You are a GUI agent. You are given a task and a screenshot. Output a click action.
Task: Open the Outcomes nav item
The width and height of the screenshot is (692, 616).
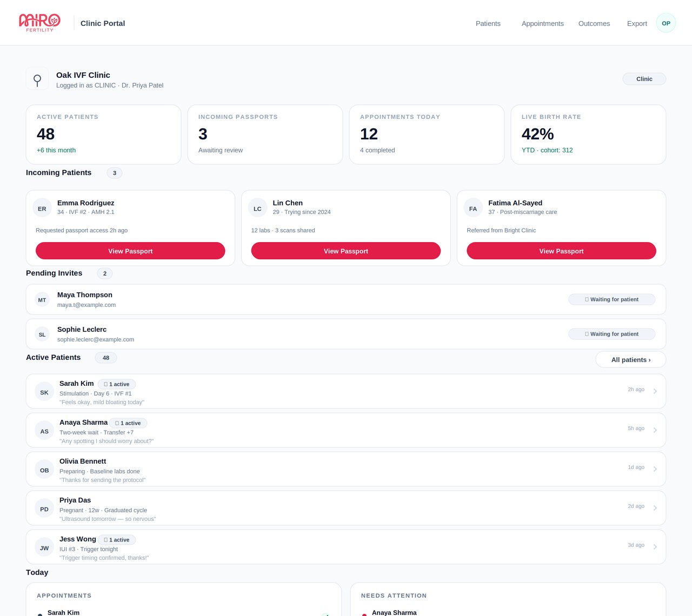coord(594,23)
